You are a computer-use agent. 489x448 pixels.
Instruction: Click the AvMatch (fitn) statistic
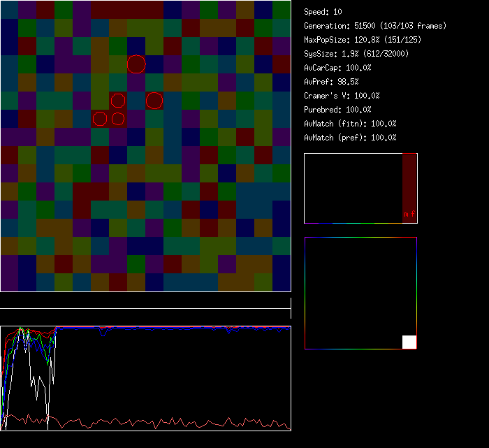[350, 124]
